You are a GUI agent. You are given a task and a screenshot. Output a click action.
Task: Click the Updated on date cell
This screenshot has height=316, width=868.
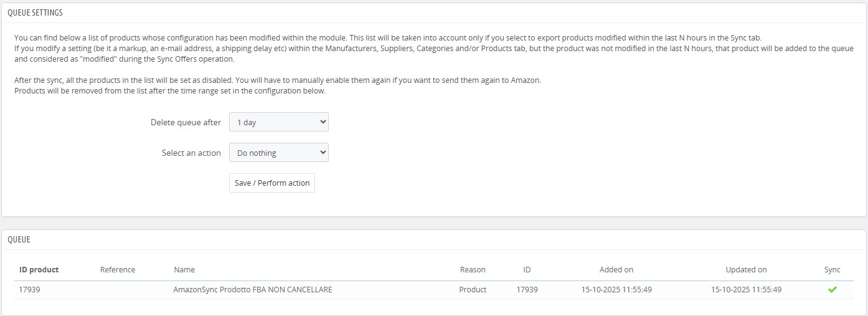746,289
